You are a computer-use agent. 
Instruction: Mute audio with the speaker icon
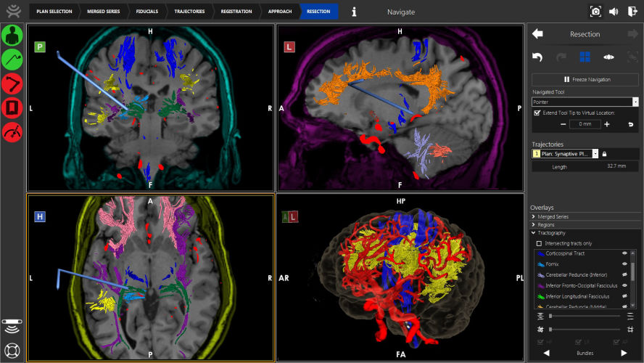(x=614, y=12)
